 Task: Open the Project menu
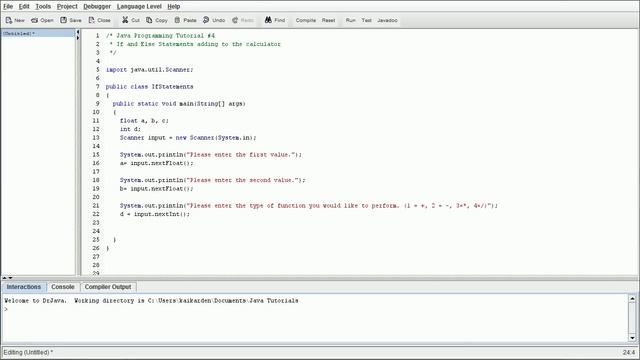67,7
